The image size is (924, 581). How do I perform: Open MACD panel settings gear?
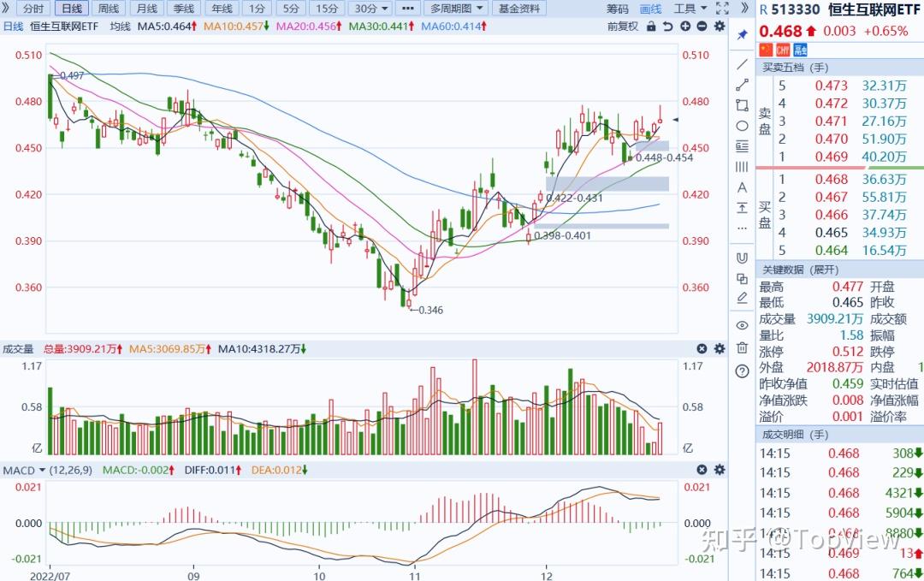pyautogui.click(x=720, y=470)
